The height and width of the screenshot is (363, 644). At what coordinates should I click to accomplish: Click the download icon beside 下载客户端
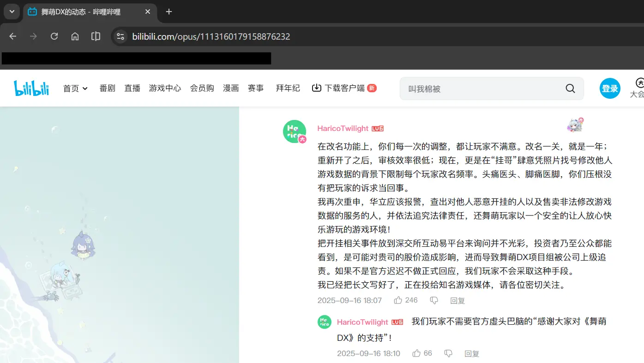click(316, 88)
